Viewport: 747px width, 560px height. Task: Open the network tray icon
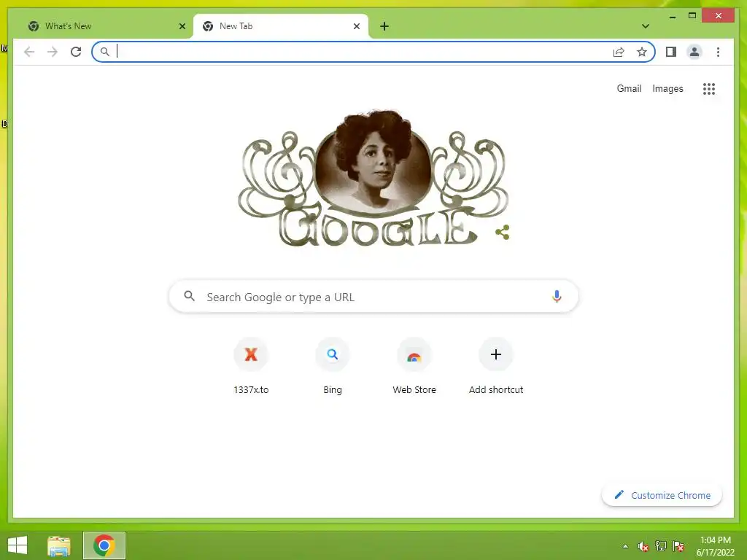tap(661, 545)
